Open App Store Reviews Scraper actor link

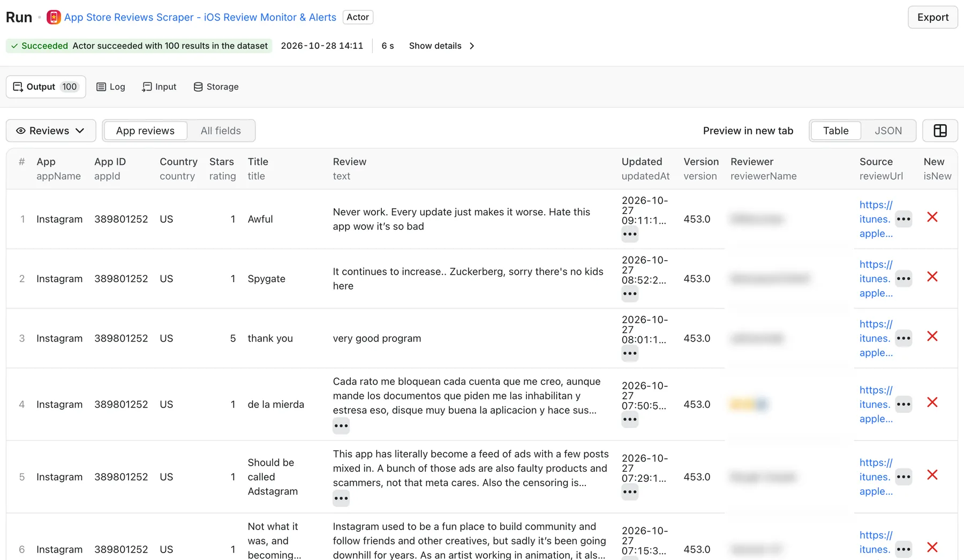click(x=200, y=17)
